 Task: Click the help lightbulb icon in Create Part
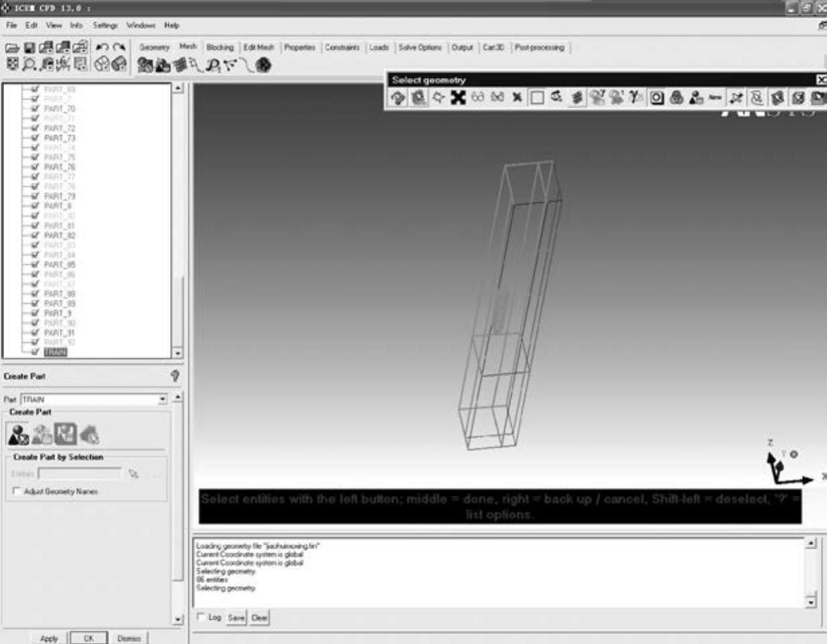click(175, 377)
